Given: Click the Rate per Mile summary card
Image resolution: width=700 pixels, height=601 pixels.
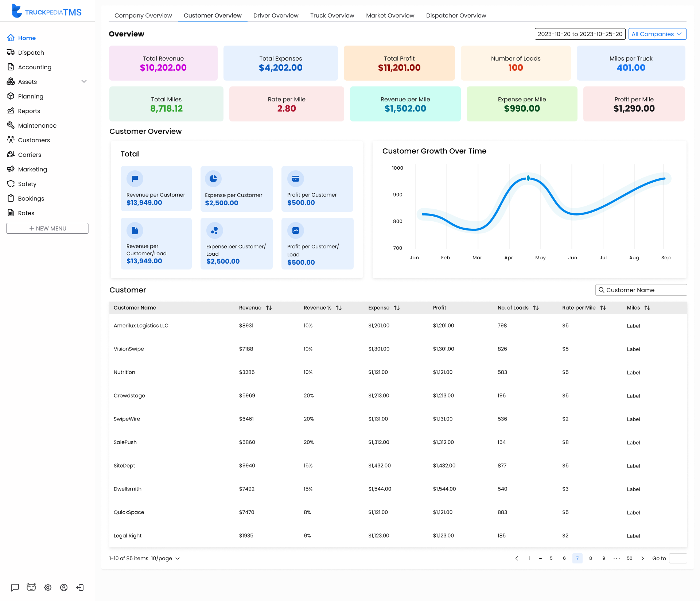Looking at the screenshot, I should point(287,104).
